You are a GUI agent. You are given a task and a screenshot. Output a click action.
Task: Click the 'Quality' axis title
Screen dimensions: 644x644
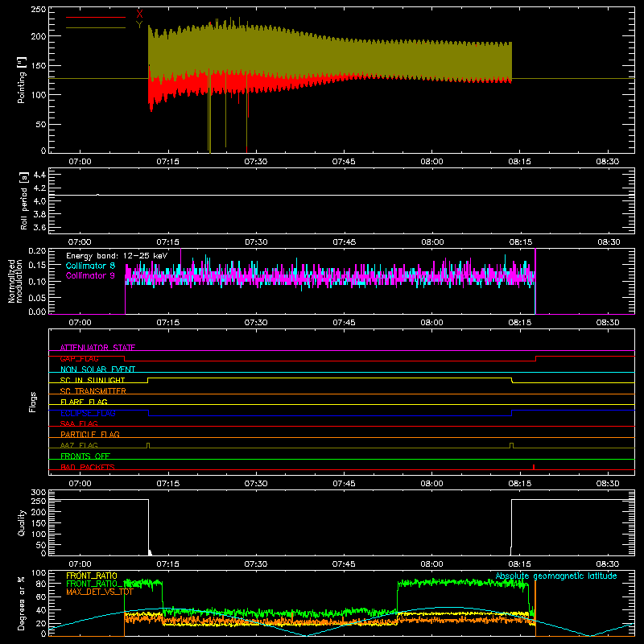tap(22, 522)
